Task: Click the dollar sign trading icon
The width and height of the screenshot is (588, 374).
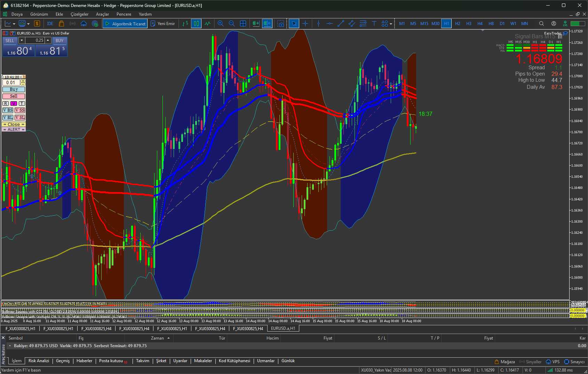Action: point(37,24)
